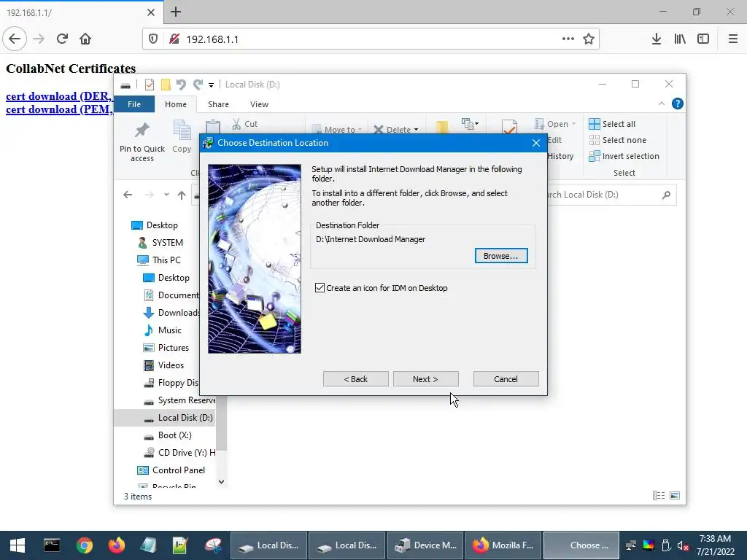Open a new Firefox tab with plus
The width and height of the screenshot is (747, 560).
(x=176, y=12)
